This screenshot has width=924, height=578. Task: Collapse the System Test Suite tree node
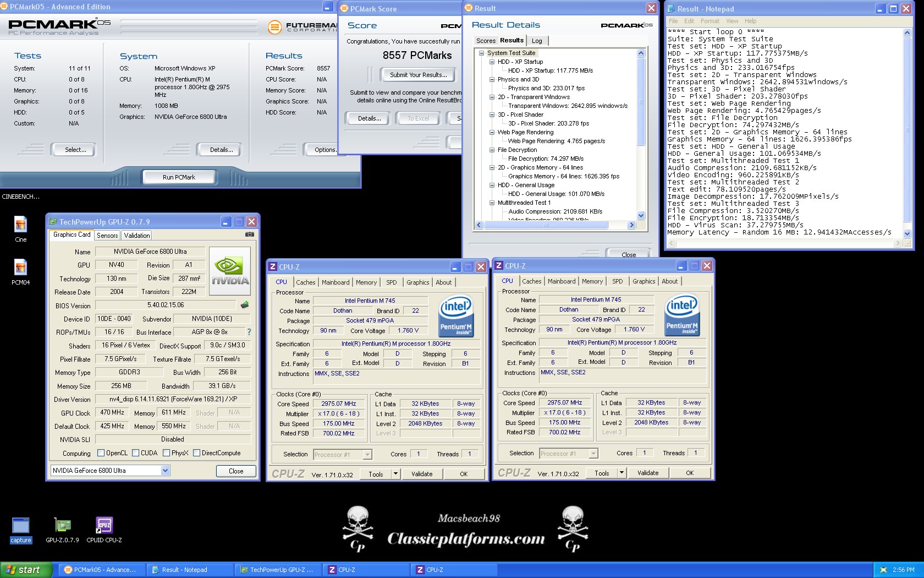pyautogui.click(x=482, y=53)
